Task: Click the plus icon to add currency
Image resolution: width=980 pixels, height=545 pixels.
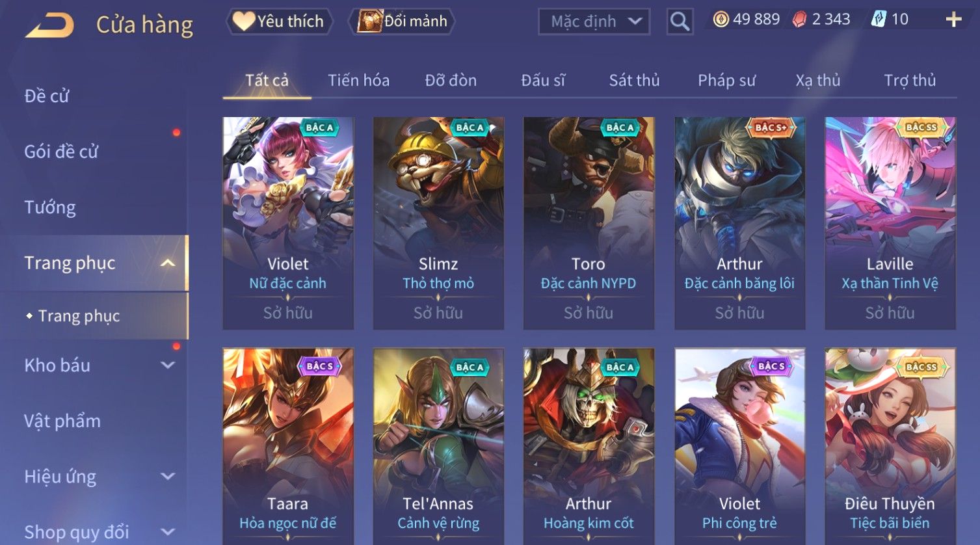Action: [x=953, y=20]
